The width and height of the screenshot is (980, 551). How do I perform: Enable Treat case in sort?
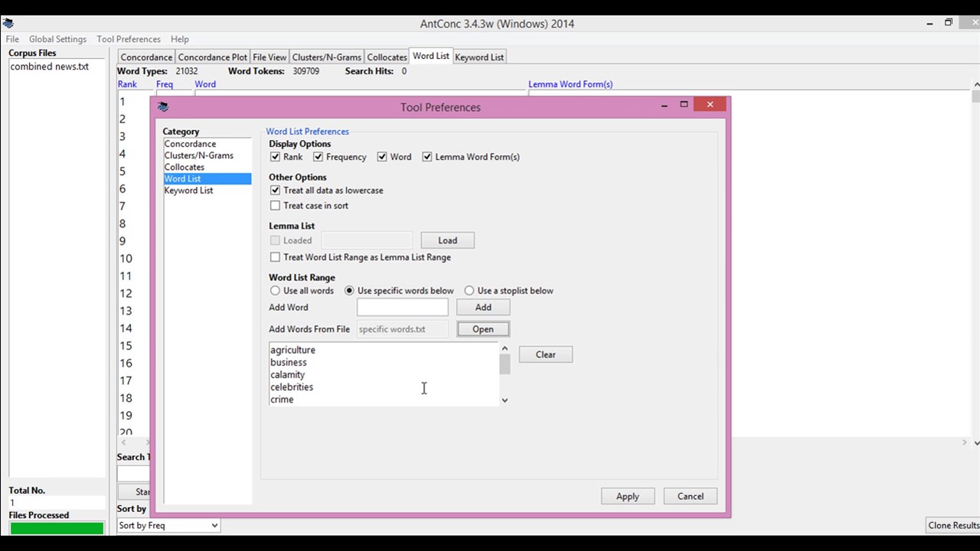[275, 206]
